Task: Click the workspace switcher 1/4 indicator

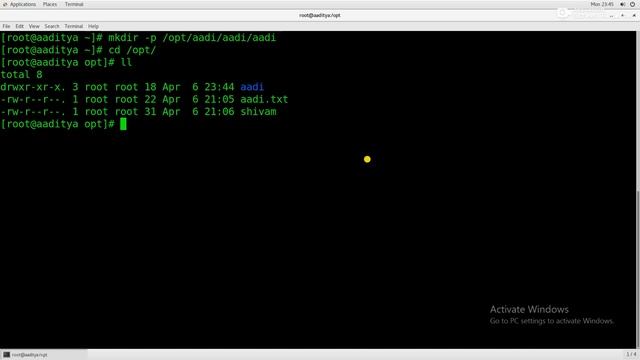Action: (631, 354)
